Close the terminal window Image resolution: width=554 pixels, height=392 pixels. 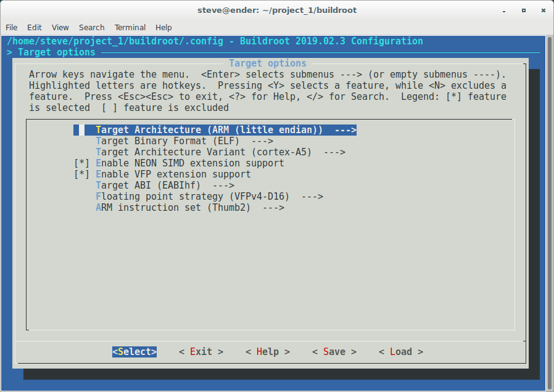(541, 10)
